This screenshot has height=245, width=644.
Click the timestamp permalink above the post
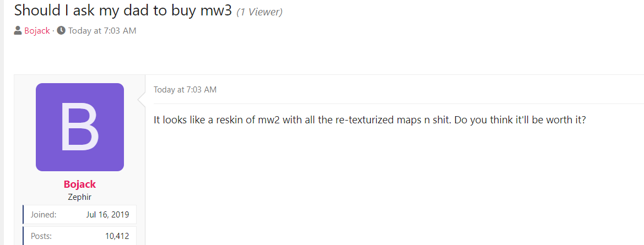[185, 89]
